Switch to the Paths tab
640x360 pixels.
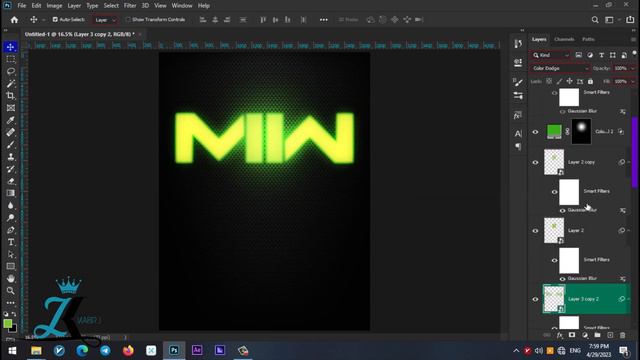[x=588, y=39]
